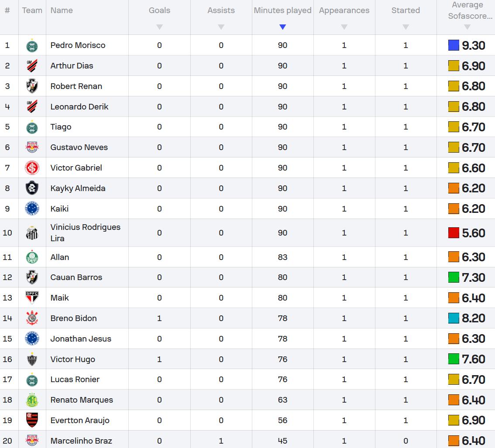Sort by Assists using its arrow
Viewport: 495px width, 448px height.
click(221, 27)
